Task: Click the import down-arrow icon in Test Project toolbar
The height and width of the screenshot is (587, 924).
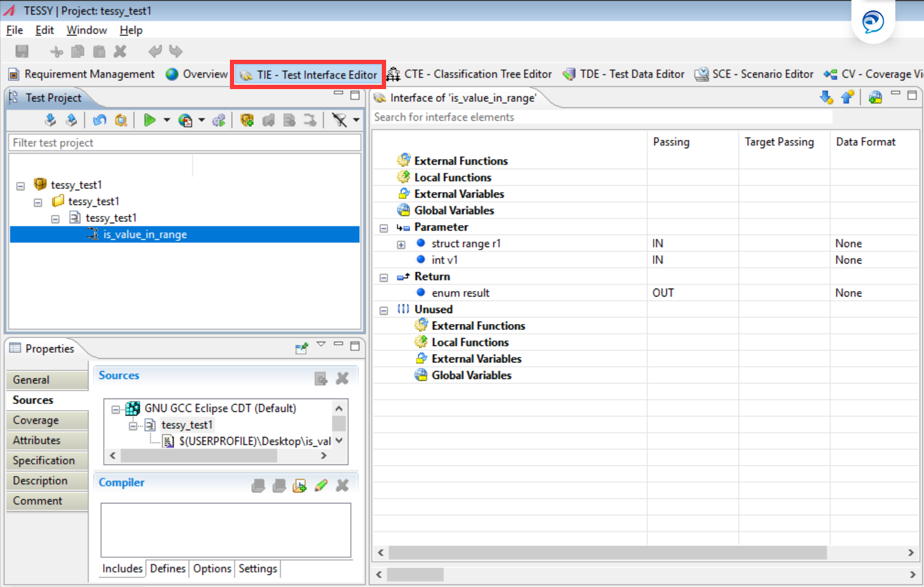Action: click(x=51, y=120)
